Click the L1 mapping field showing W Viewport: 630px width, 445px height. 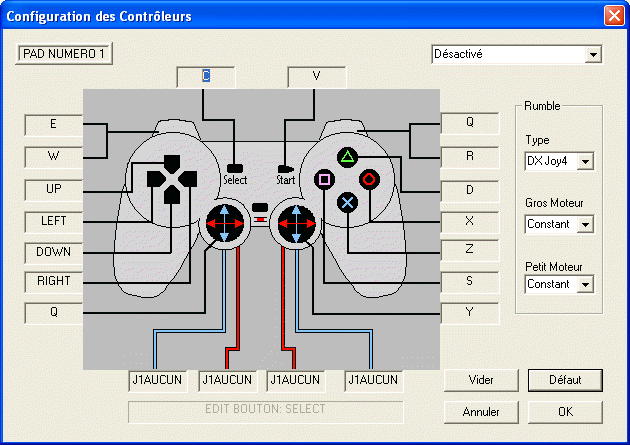[53, 157]
